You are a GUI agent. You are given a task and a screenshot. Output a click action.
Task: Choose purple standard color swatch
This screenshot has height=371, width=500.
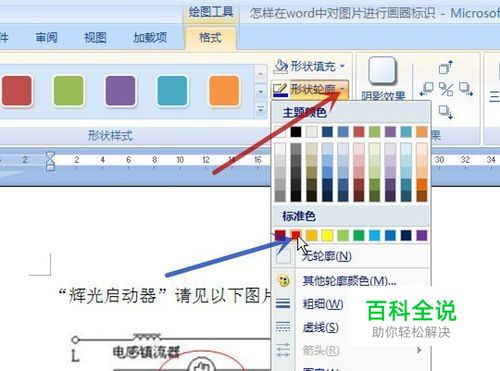422,235
